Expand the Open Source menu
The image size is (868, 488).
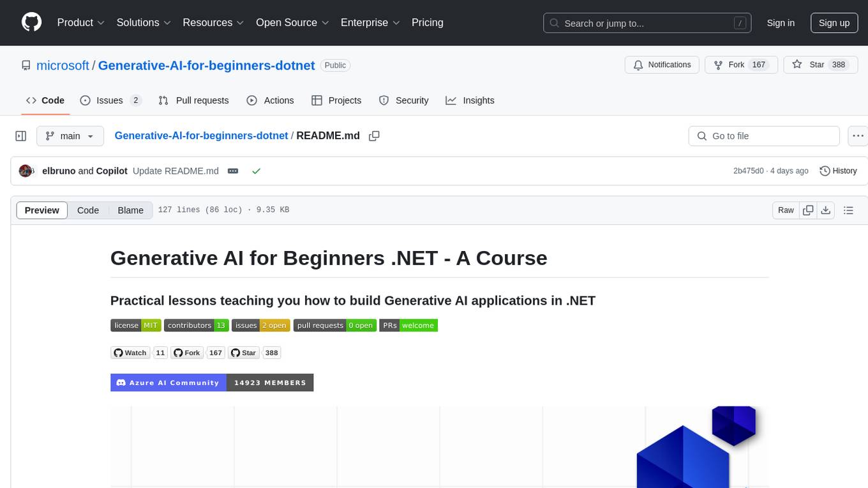click(292, 22)
